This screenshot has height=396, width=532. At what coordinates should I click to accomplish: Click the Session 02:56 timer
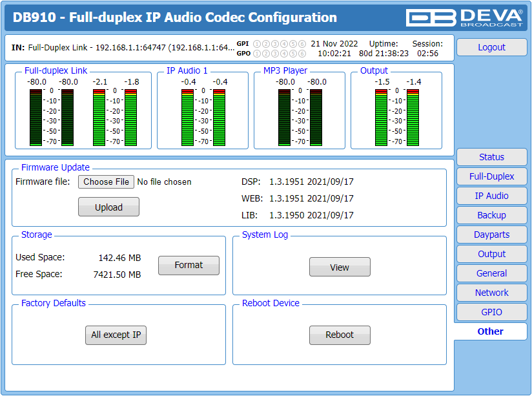[x=427, y=54]
